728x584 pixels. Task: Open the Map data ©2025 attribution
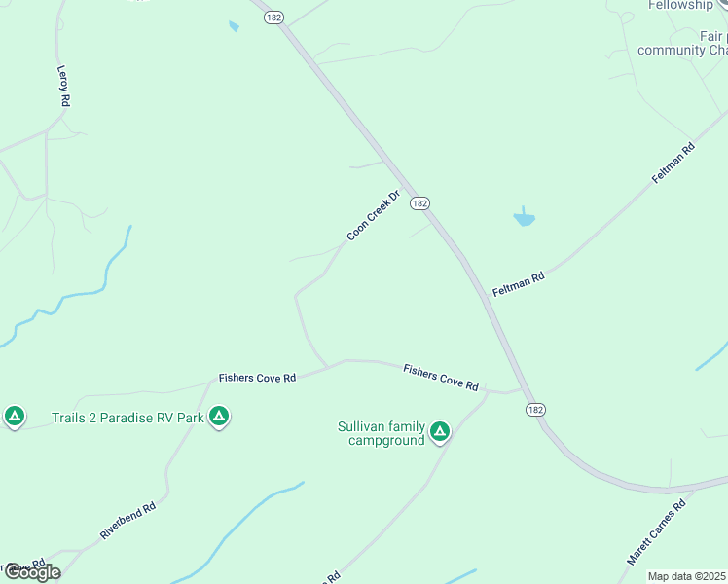(x=687, y=576)
